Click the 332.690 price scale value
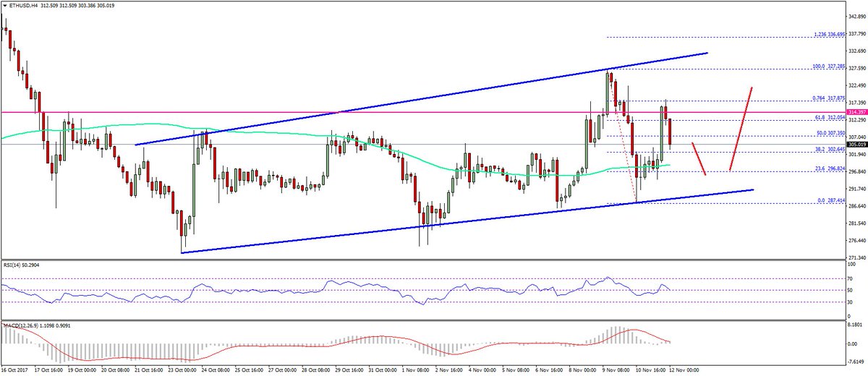Screen dimensions: 868x376 [857, 51]
